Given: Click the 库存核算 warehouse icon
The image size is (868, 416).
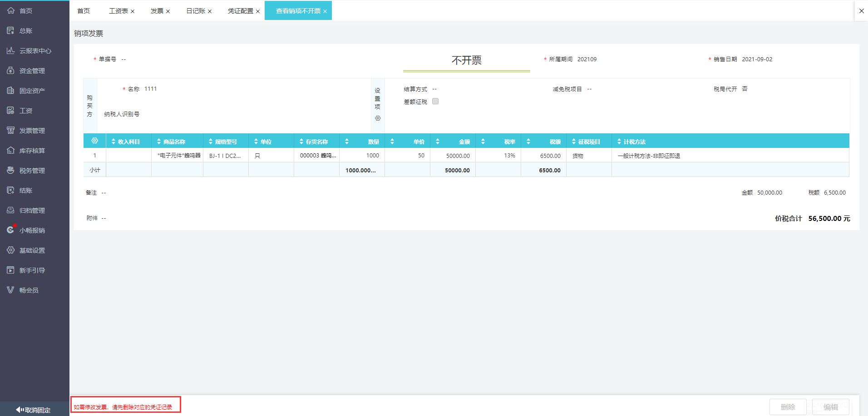Looking at the screenshot, I should [x=10, y=150].
